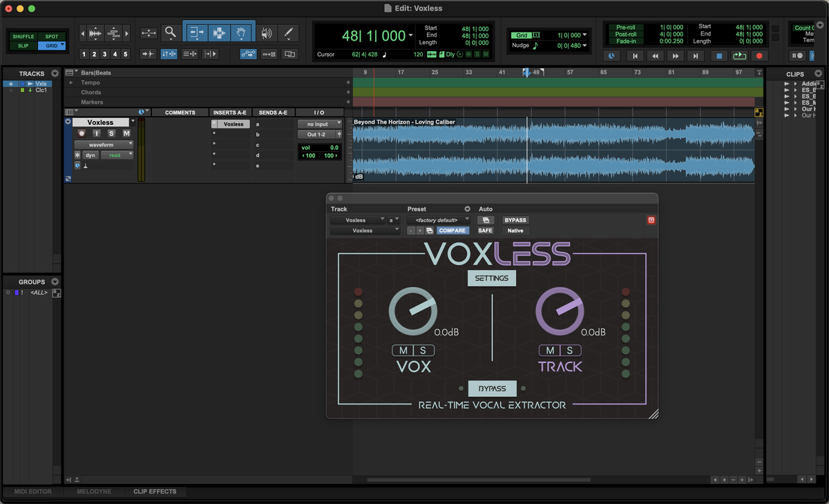Click the Voxless insert slot on track

point(234,124)
